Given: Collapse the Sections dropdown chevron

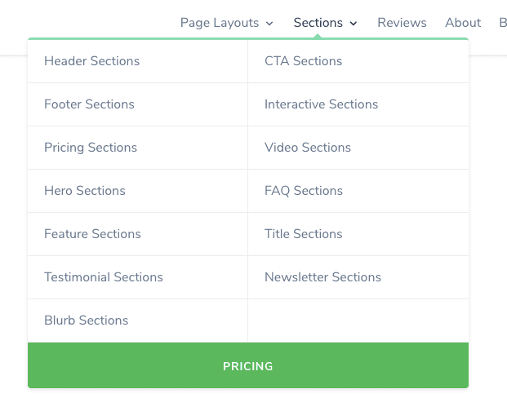Looking at the screenshot, I should [354, 24].
